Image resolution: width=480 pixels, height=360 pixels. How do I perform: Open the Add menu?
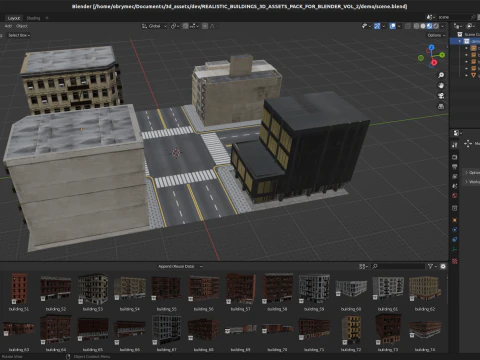pyautogui.click(x=8, y=26)
